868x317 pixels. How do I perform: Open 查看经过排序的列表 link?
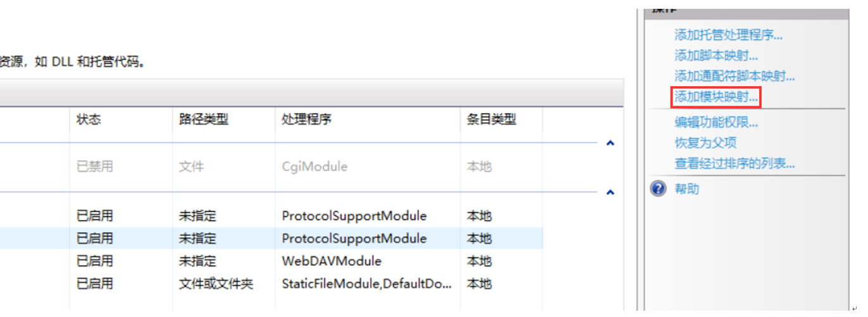click(x=735, y=164)
